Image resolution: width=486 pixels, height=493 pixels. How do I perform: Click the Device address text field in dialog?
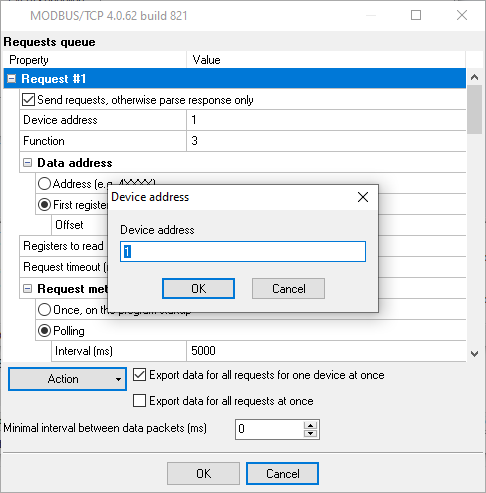click(x=243, y=252)
